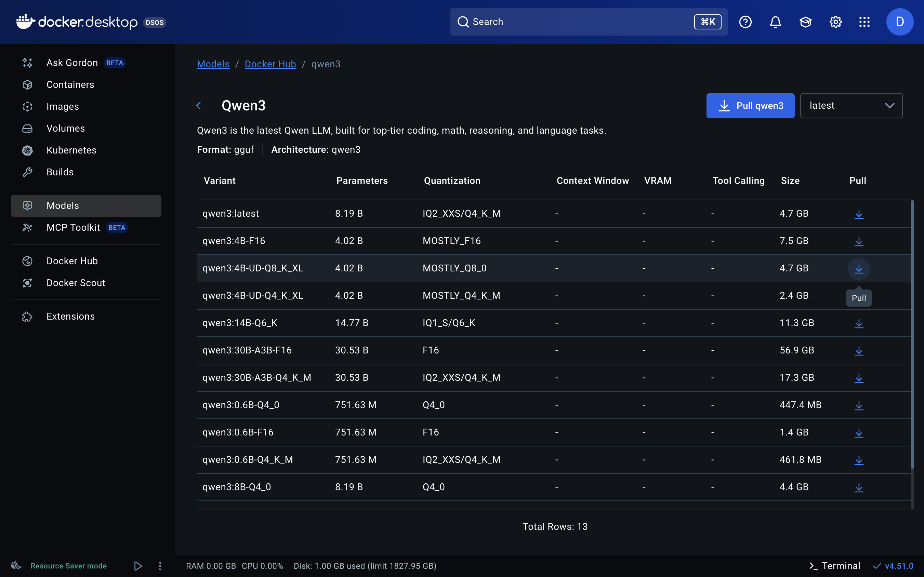Open the apps grid menu icon
The width and height of the screenshot is (924, 577).
864,22
